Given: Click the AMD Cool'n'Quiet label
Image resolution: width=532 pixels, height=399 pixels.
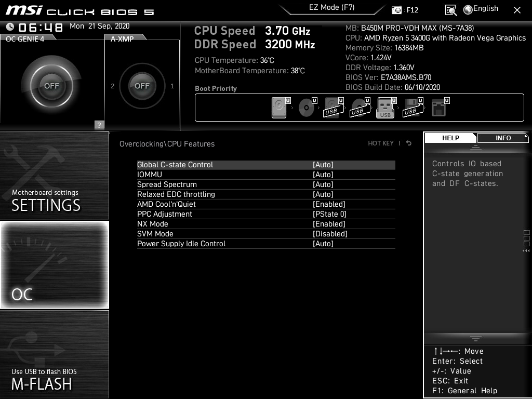Looking at the screenshot, I should click(x=166, y=204).
